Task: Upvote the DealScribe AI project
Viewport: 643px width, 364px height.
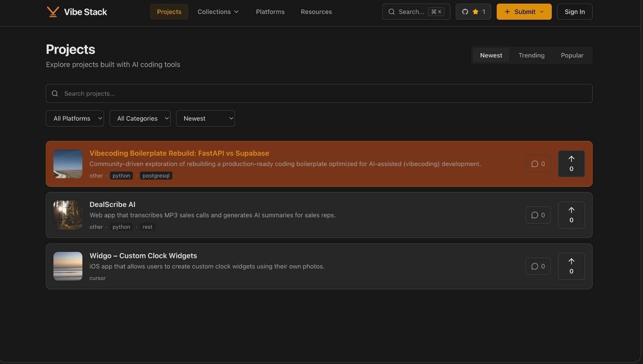Action: click(x=571, y=215)
